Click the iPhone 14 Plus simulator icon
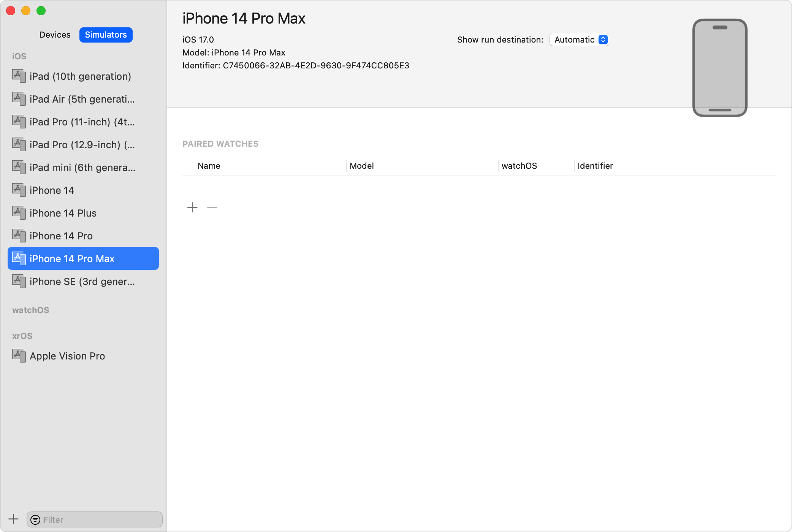This screenshot has height=532, width=792. [x=19, y=213]
